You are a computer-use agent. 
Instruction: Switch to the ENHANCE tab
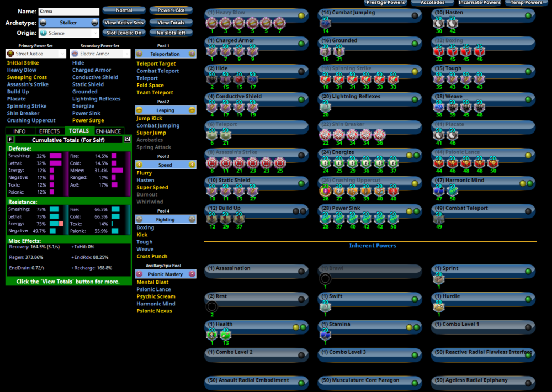pos(108,131)
